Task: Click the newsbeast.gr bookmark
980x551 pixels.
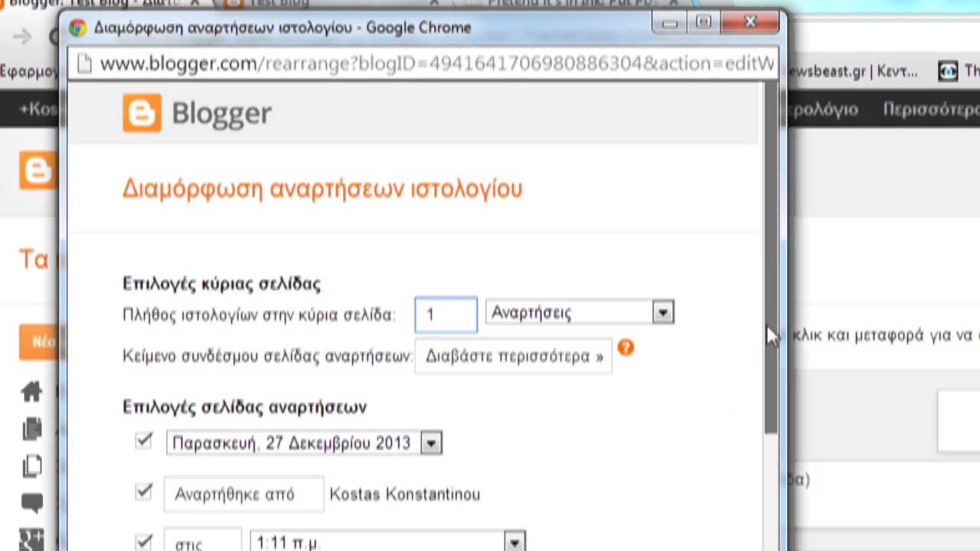Action: click(x=854, y=71)
